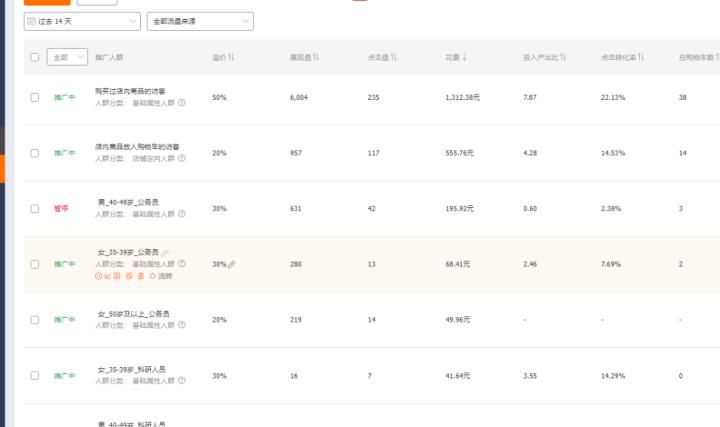Click the 14.53% conversion rate value
This screenshot has height=427, width=720.
pyautogui.click(x=613, y=153)
